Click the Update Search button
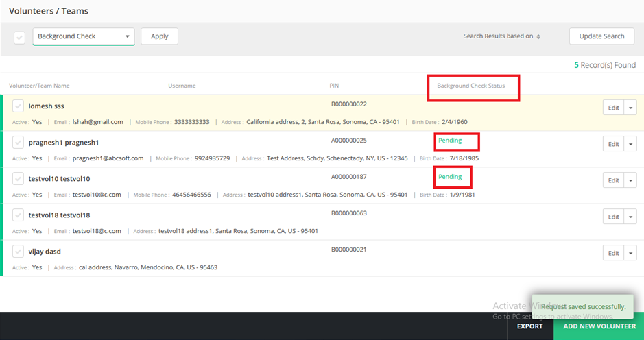The height and width of the screenshot is (340, 644). [601, 36]
